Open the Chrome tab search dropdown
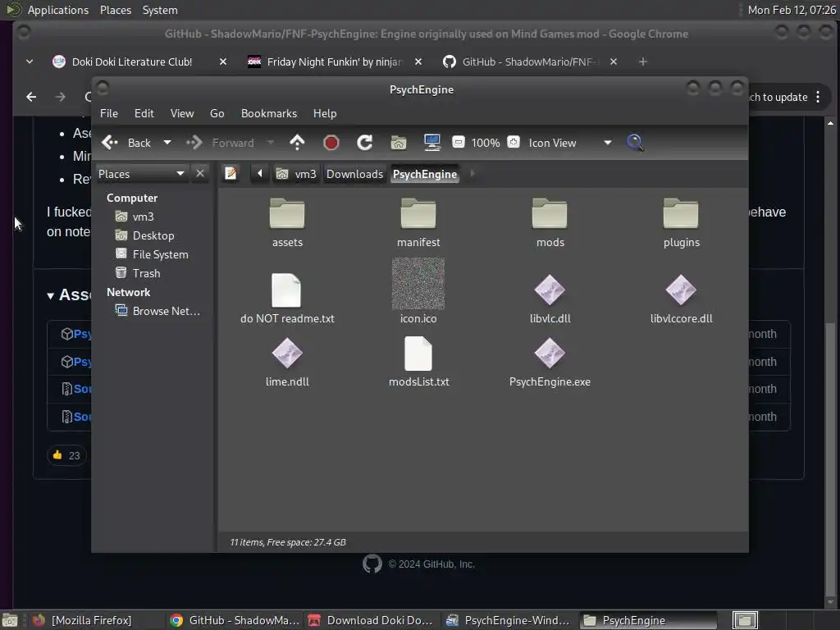This screenshot has height=630, width=840. pos(30,62)
